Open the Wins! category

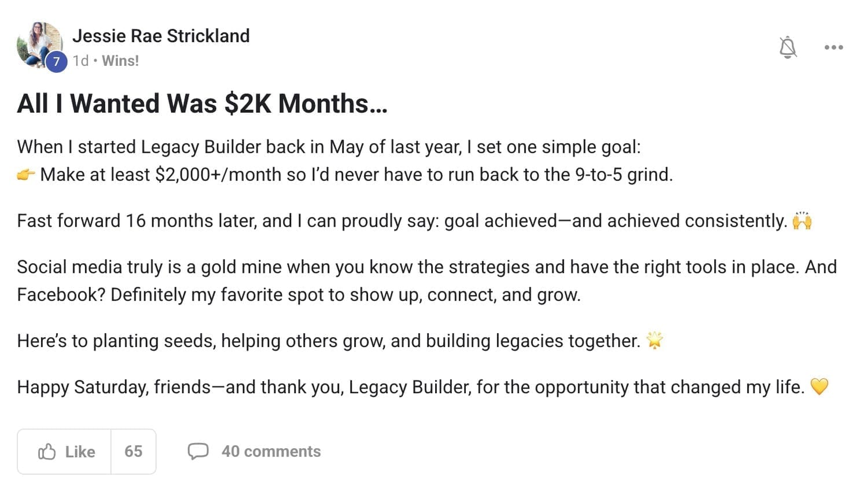click(120, 61)
